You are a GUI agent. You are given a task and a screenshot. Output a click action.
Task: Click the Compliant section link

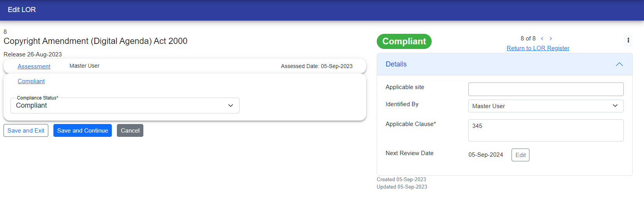pos(31,81)
